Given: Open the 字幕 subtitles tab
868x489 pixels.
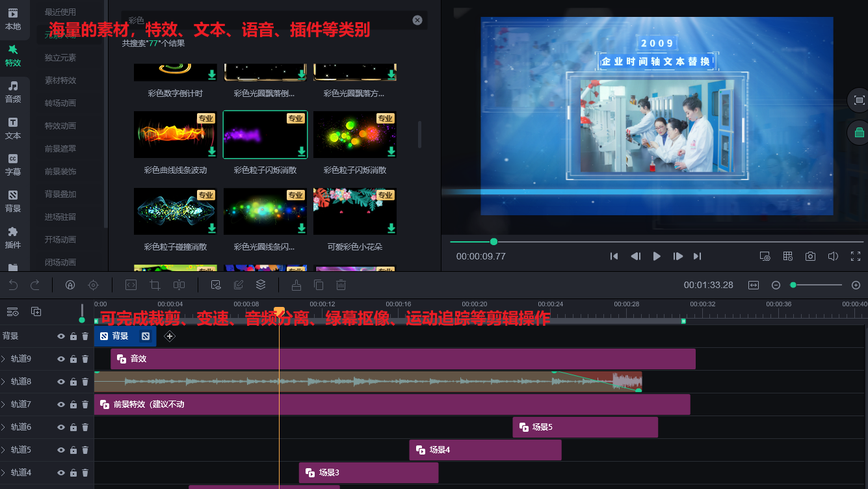Looking at the screenshot, I should coord(13,165).
